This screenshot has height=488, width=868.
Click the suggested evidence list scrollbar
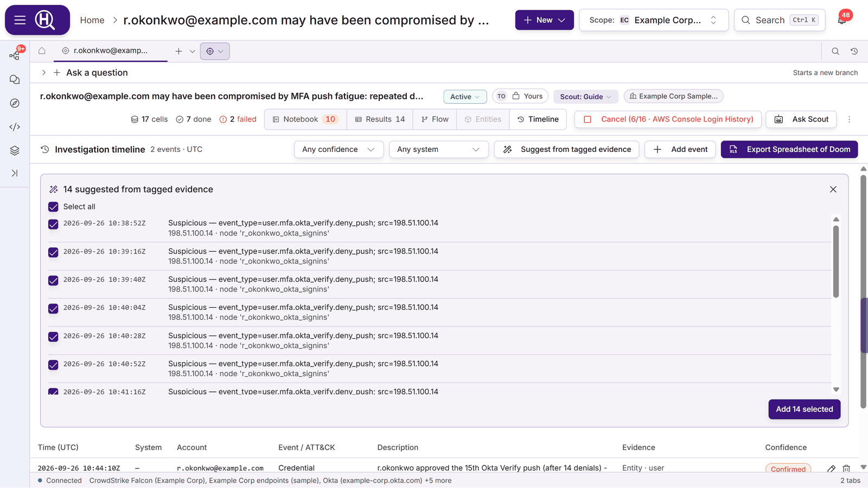tap(836, 262)
